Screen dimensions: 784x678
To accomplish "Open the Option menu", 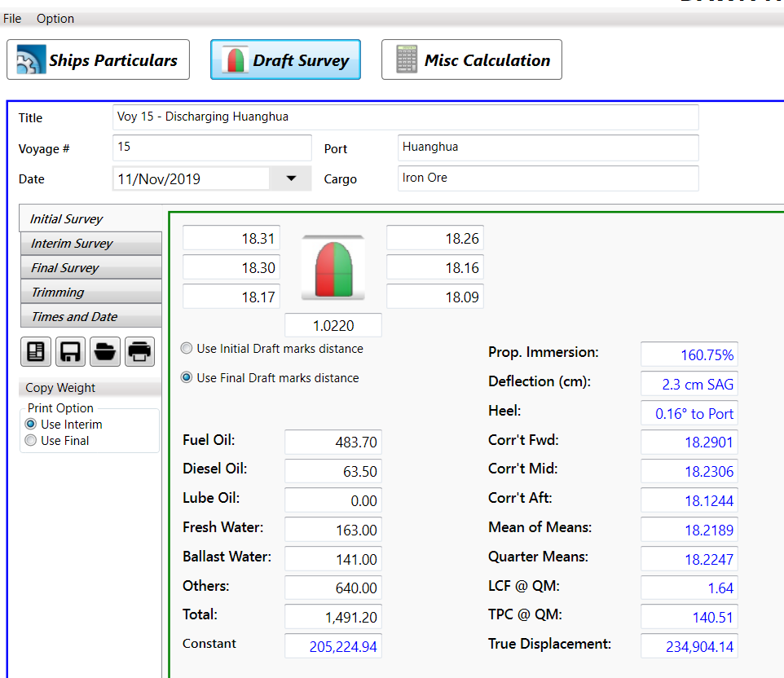I will (x=55, y=18).
